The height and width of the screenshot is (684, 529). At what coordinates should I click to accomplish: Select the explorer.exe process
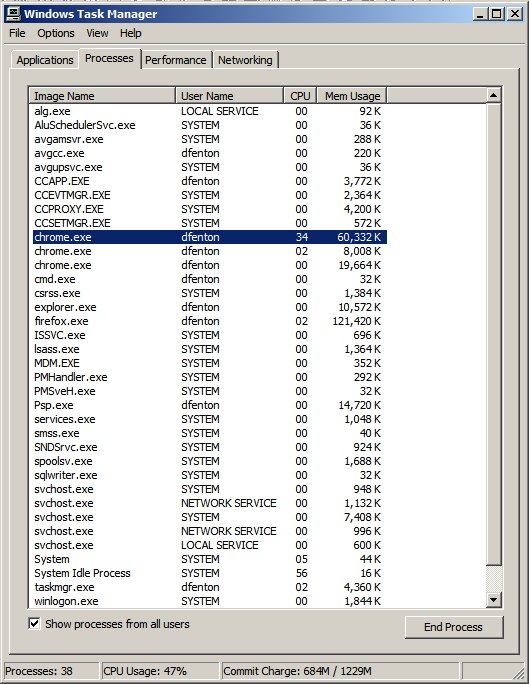[210, 307]
